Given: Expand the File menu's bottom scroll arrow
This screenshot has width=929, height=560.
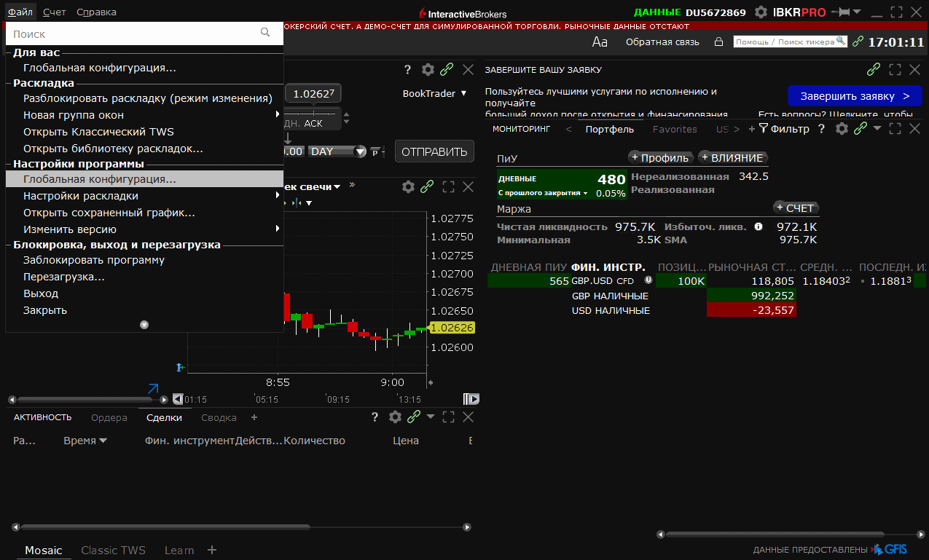Looking at the screenshot, I should [x=144, y=325].
